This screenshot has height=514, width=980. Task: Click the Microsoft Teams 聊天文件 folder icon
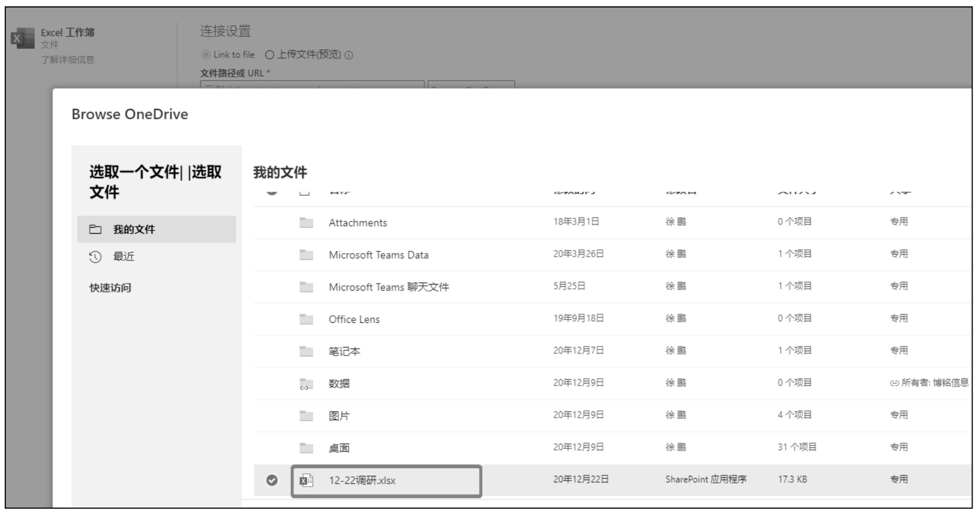pos(306,287)
